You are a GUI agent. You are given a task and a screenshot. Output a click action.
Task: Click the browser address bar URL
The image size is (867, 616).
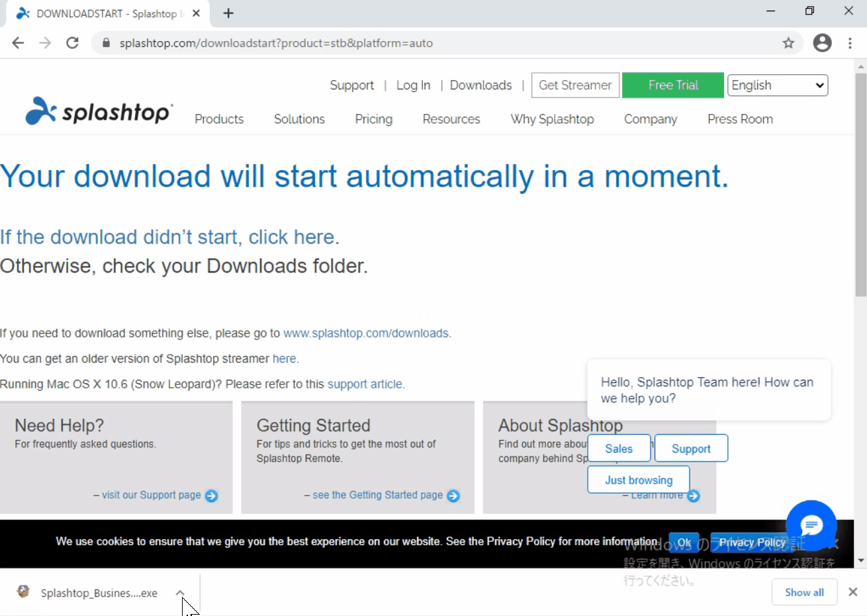(x=276, y=43)
